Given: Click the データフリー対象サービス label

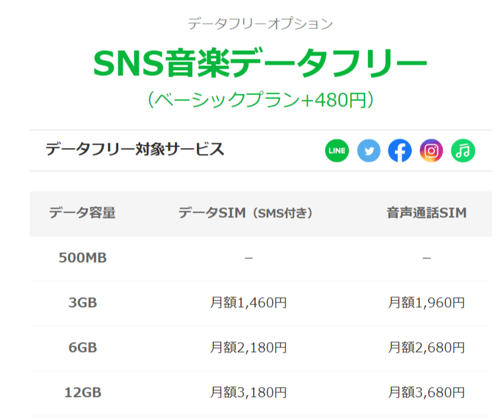Looking at the screenshot, I should tap(135, 149).
